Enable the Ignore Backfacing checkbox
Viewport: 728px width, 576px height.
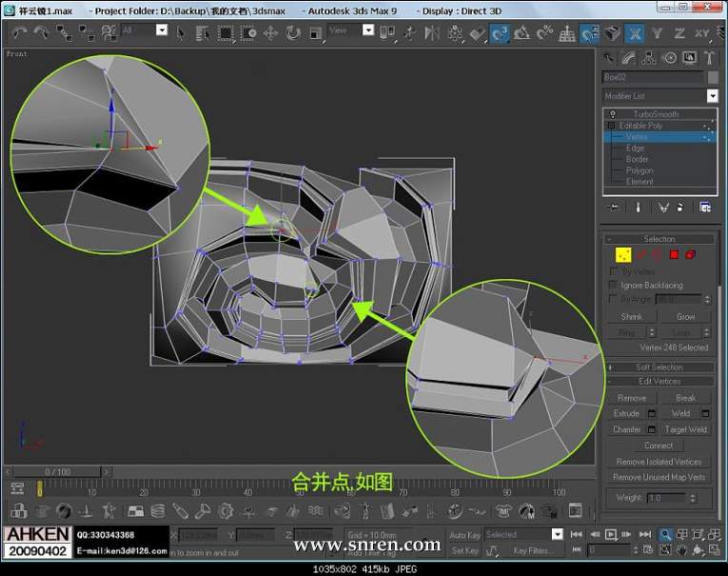click(x=614, y=285)
